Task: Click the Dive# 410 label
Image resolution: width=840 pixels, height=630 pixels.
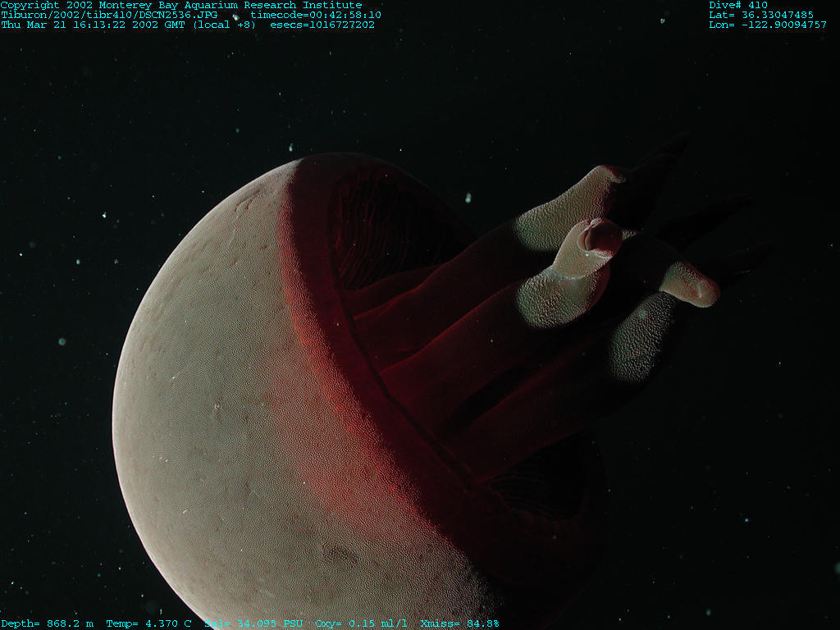Action: click(x=738, y=6)
